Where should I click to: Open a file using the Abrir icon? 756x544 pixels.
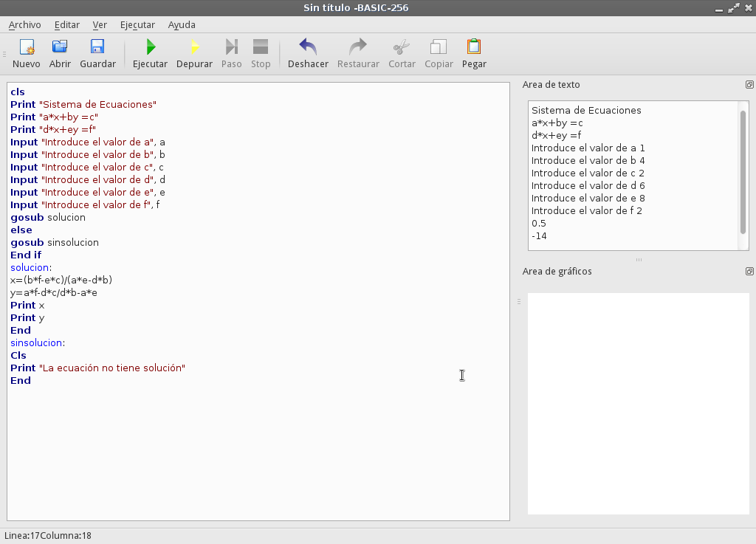tap(60, 49)
